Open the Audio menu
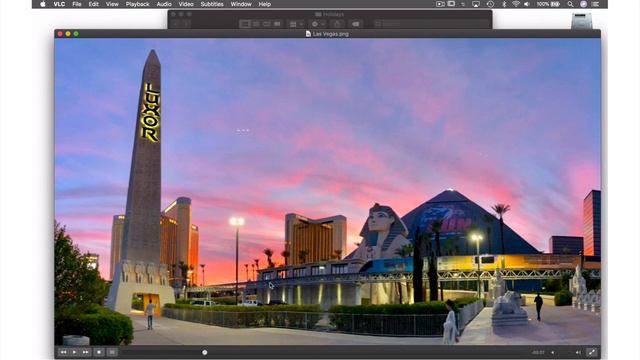Image resolution: width=640 pixels, height=360 pixels. click(x=164, y=4)
